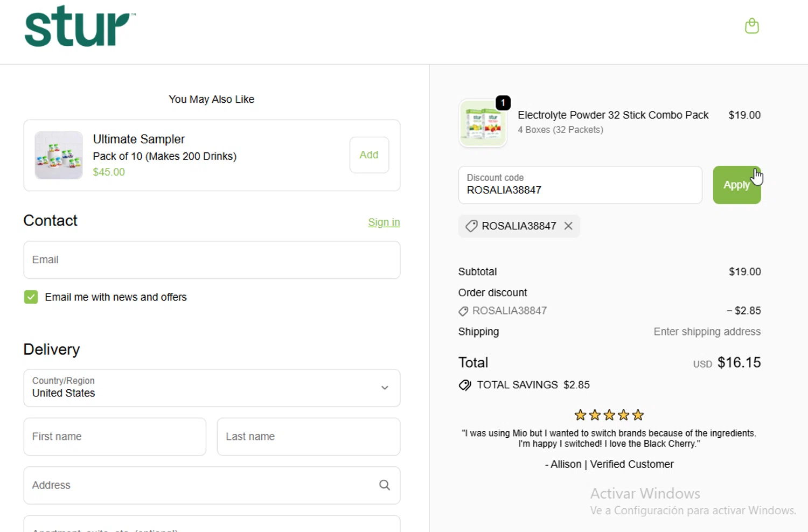The image size is (808, 532).
Task: Click the Pack of 10 (Makes 200 Drinks) text
Action: tap(165, 156)
